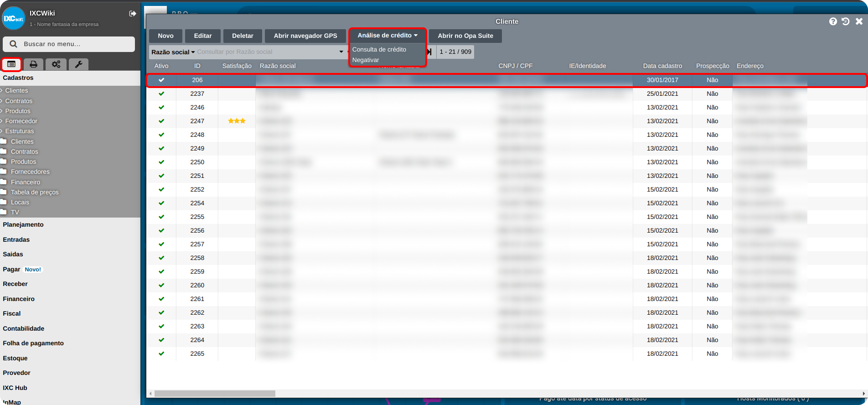This screenshot has width=868, height=405.
Task: Open the Folha de pagamento menu section
Action: pos(33,343)
